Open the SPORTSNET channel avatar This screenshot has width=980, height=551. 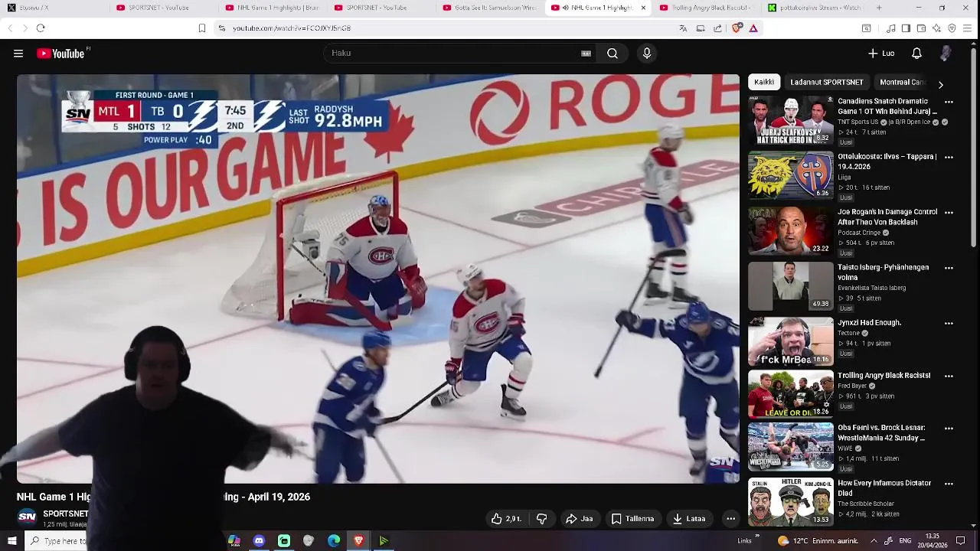[27, 517]
